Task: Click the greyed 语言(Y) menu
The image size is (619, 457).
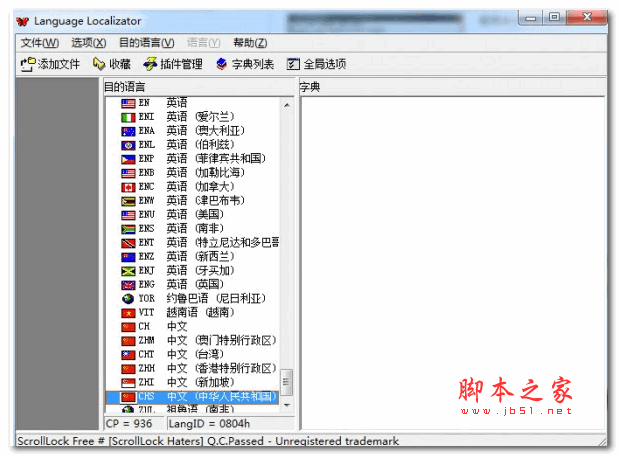Action: [x=203, y=43]
